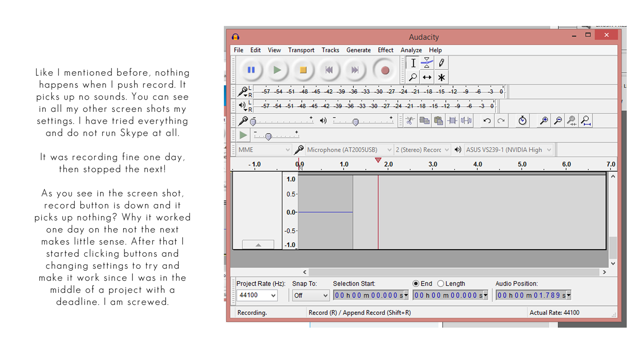Open the Tracks menu
This screenshot has height=362, width=644.
(x=330, y=50)
